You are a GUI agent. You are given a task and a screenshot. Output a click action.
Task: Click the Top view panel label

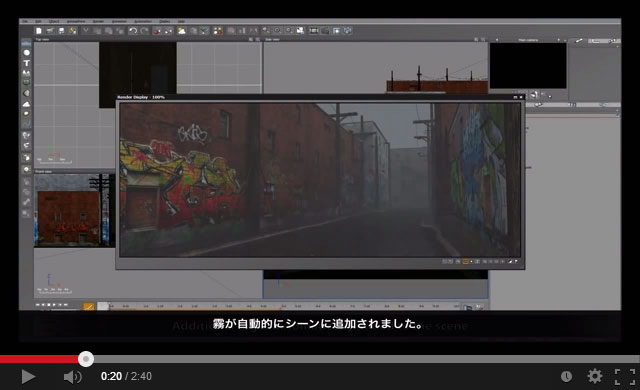42,40
